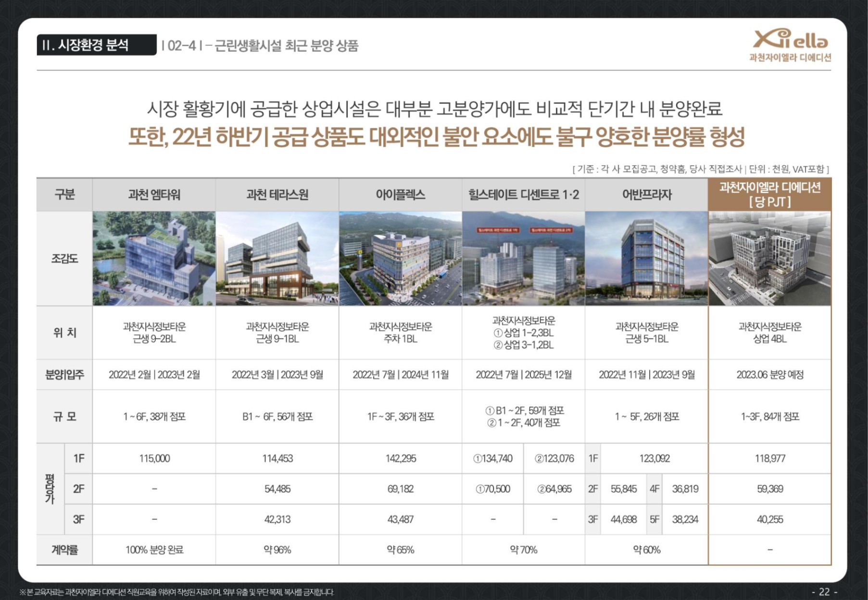Click the scale cell 'B1 ~ 6F, 56개 점포'
The image size is (868, 600).
click(x=277, y=416)
